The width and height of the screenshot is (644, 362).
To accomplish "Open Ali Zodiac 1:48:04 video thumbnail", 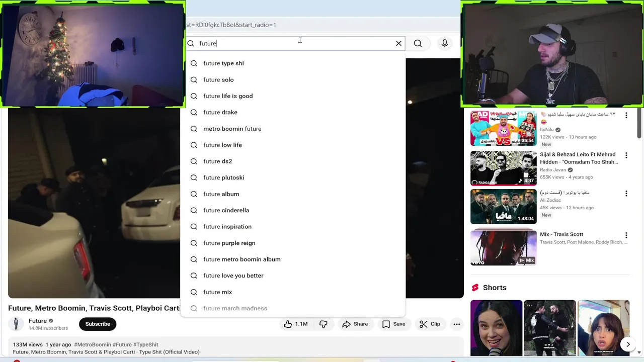I will click(x=503, y=206).
